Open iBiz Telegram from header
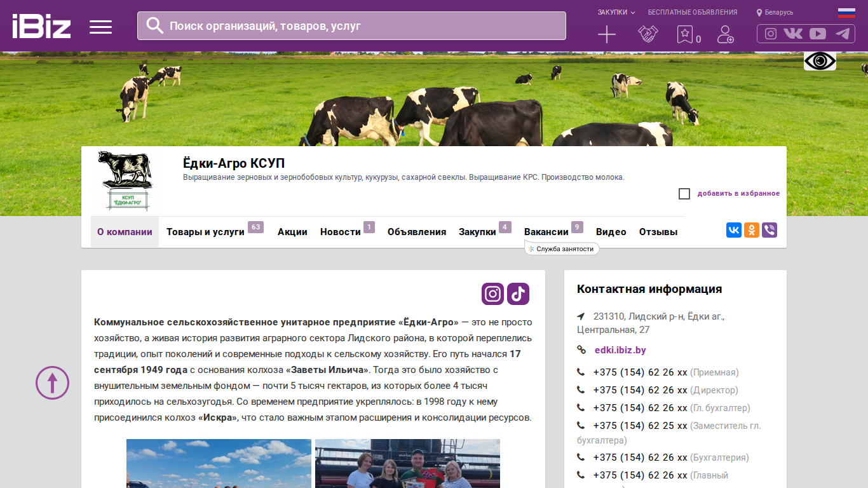This screenshot has height=488, width=868. [x=843, y=34]
